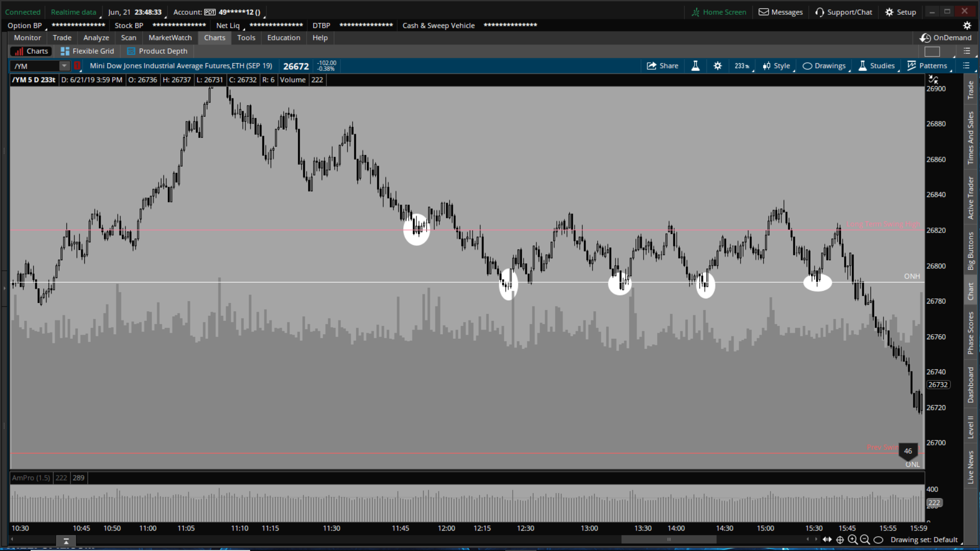Click the OnDemand button
The image size is (980, 551).
click(x=946, y=38)
